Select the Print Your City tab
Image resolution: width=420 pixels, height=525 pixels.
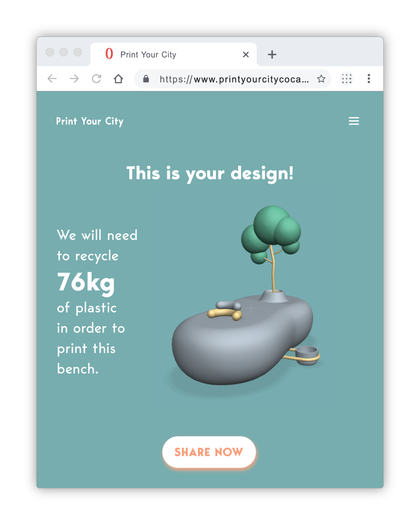[173, 54]
